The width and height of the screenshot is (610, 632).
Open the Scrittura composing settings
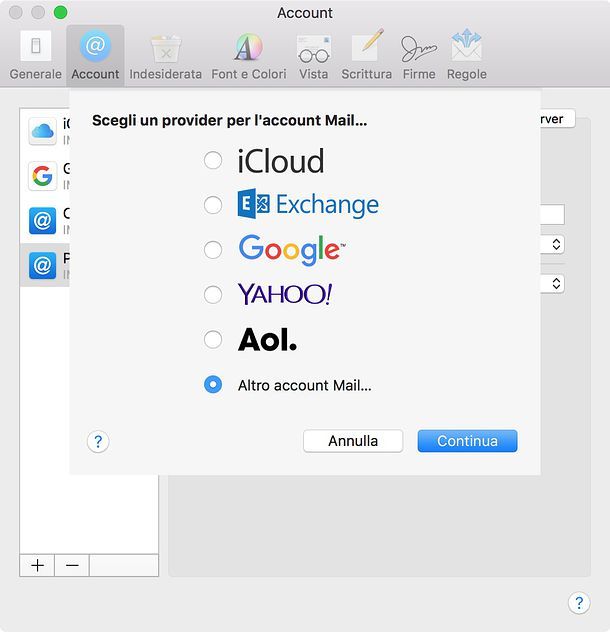[x=366, y=56]
